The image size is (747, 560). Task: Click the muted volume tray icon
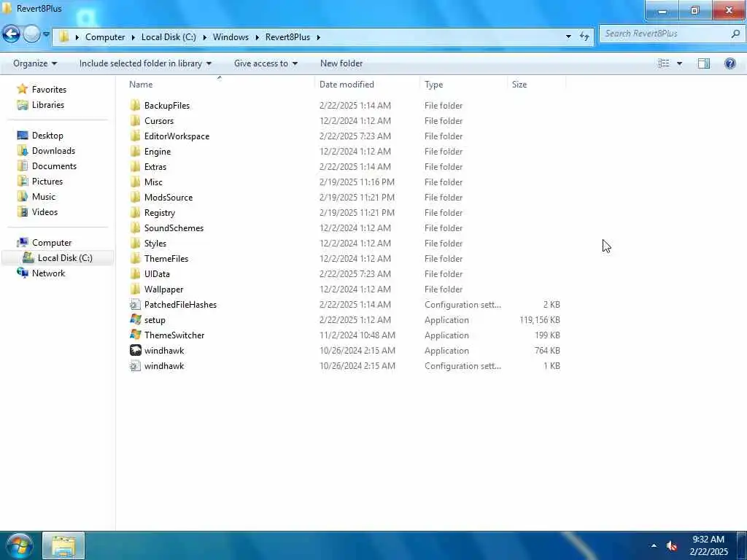coord(672,545)
